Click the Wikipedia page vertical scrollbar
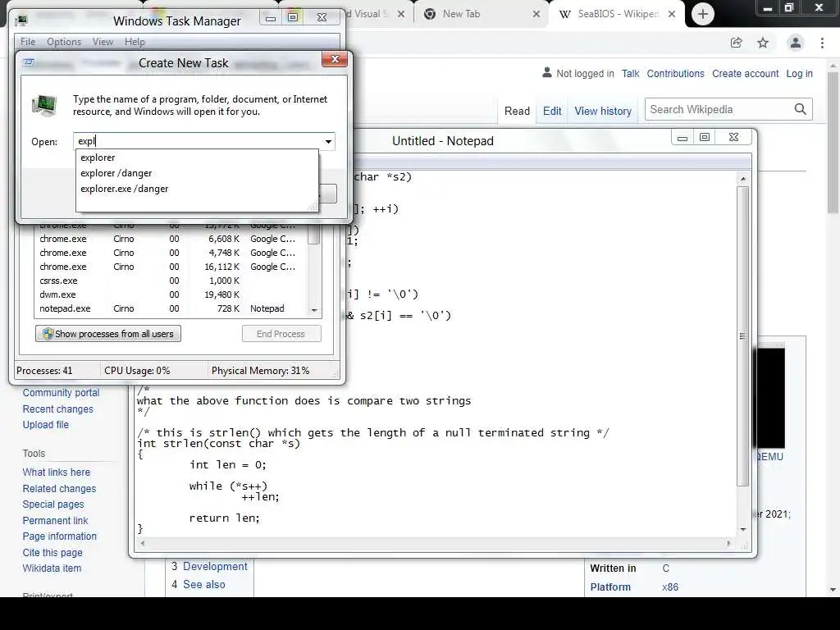 tap(833, 142)
